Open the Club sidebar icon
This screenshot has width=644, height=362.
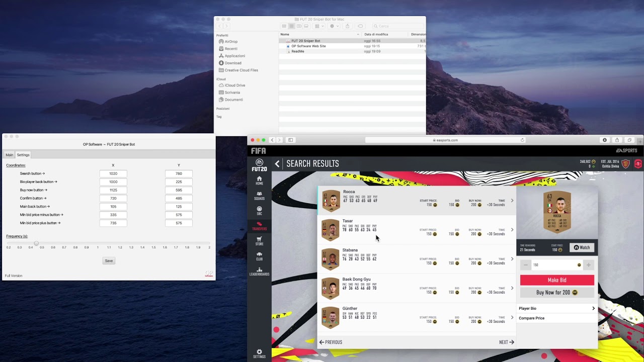(259, 256)
